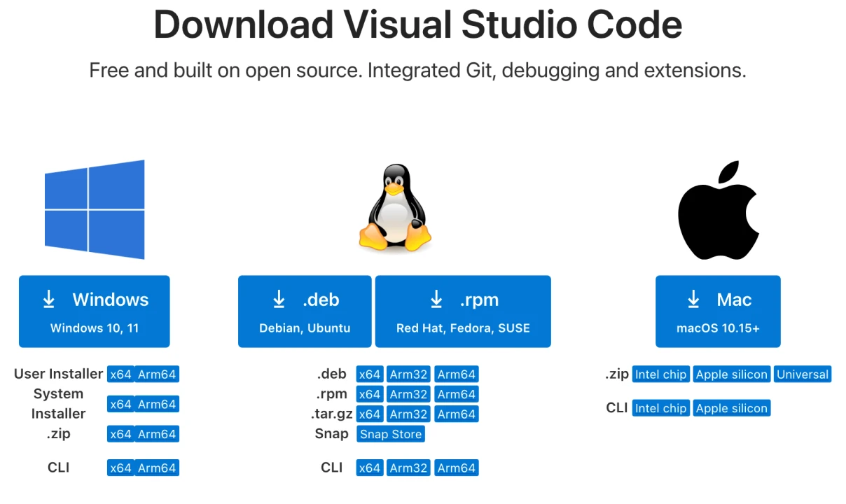This screenshot has width=846, height=504.
Task: Get the Windows CLI x64 build
Action: (120, 468)
